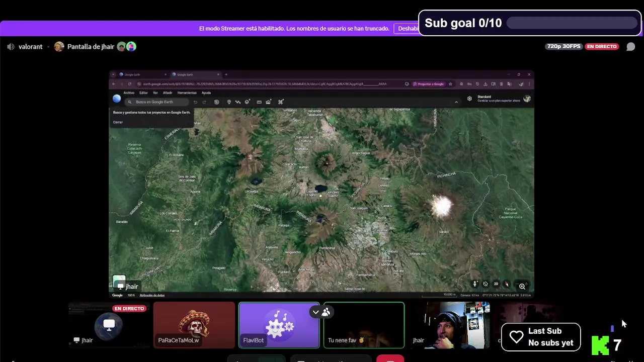The height and width of the screenshot is (362, 644).
Task: Click 'Preguntar a Google' button in address bar
Action: 429,84
